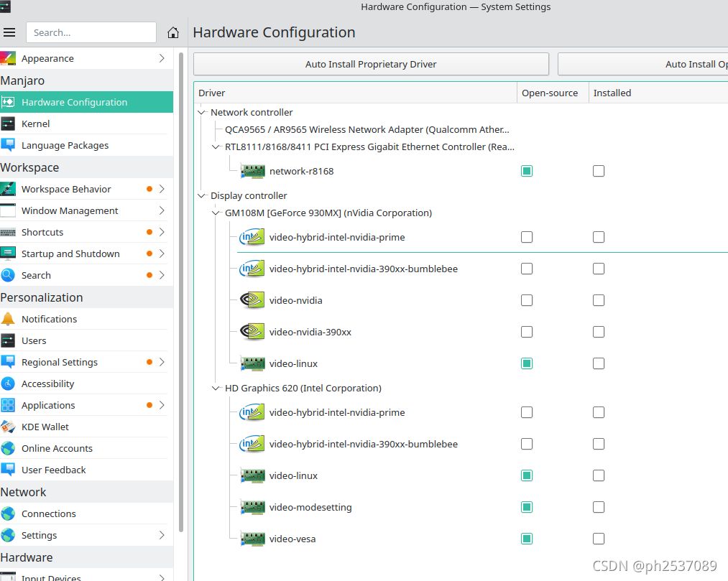The height and width of the screenshot is (581, 728).
Task: Click Auto Install Open-source driver button
Action: [x=643, y=64]
